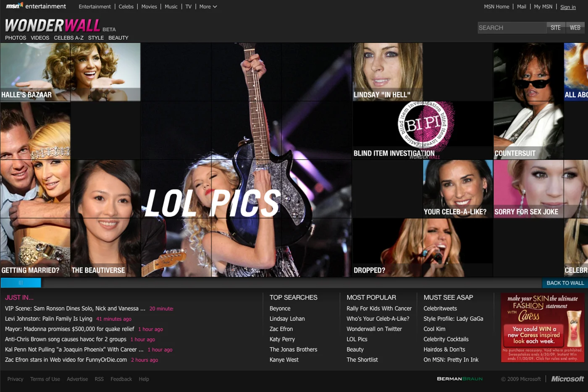This screenshot has height=392, width=588.
Task: Focus the Search input field
Action: click(512, 28)
